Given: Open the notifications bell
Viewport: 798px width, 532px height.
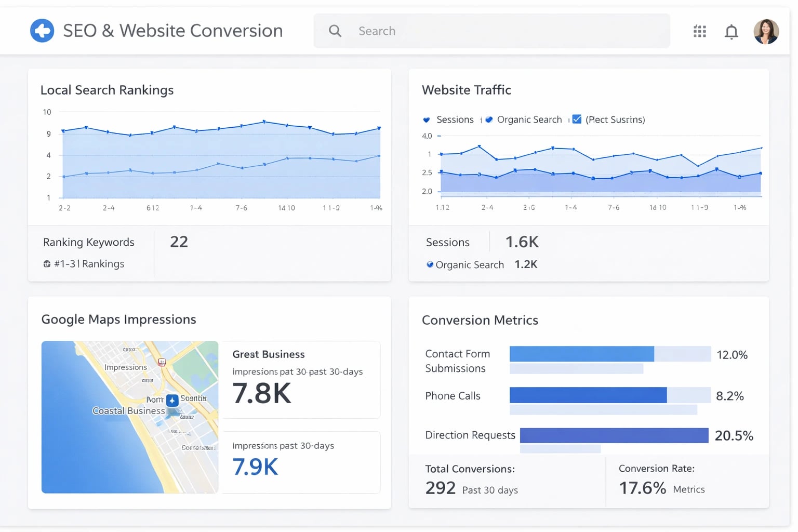Looking at the screenshot, I should click(x=731, y=31).
